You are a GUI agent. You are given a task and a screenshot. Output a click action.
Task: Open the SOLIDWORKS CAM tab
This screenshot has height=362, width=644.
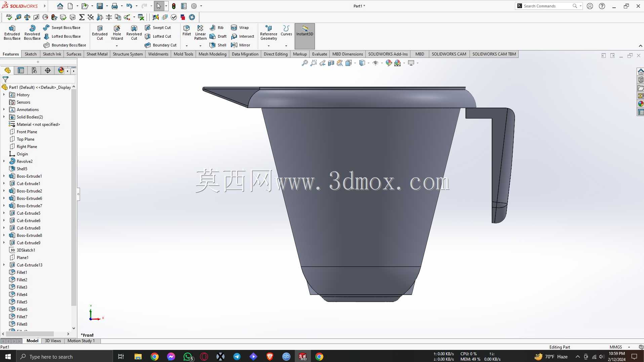click(x=449, y=54)
